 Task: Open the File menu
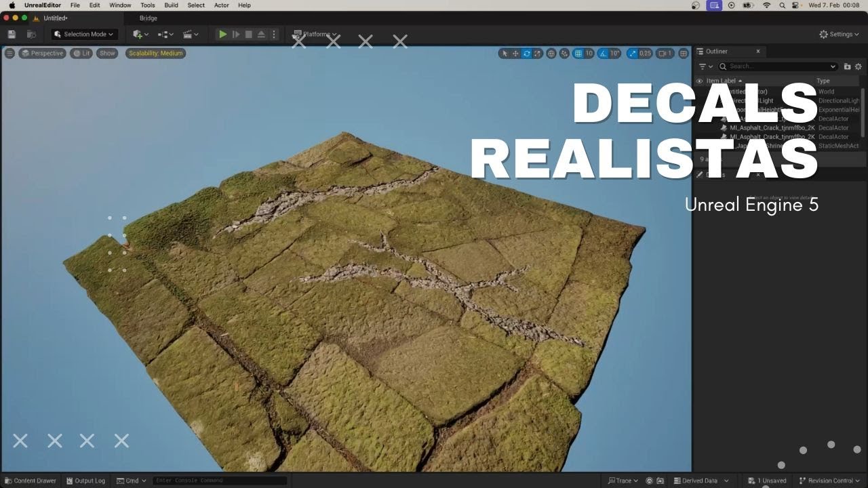tap(75, 5)
